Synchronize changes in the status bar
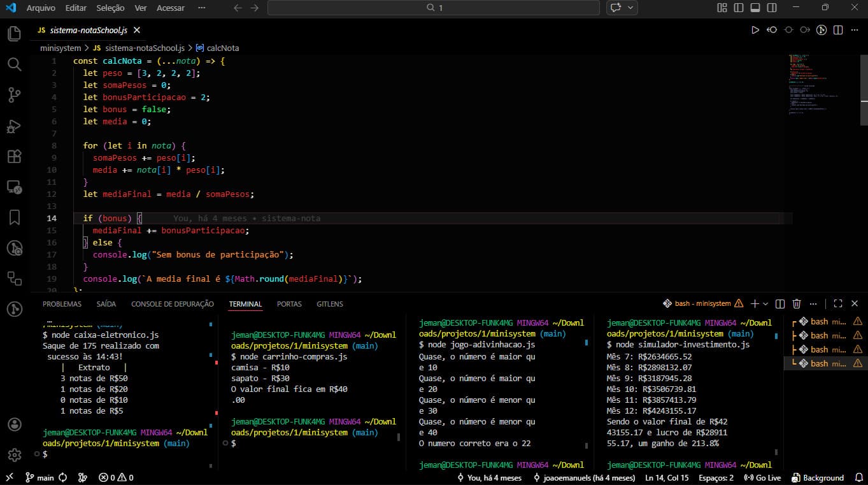The image size is (868, 485). click(62, 477)
